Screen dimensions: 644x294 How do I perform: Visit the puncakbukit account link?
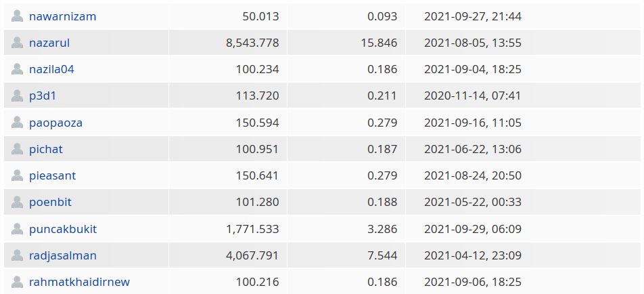click(x=63, y=229)
